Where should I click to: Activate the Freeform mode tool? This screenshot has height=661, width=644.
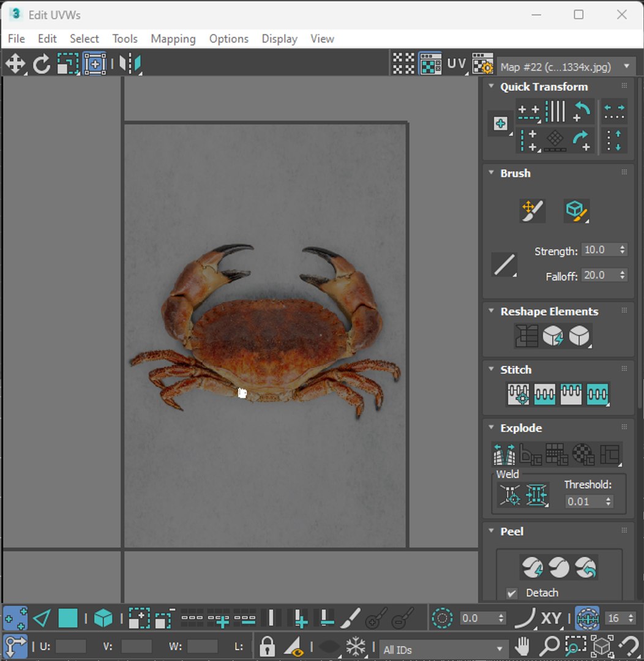click(95, 64)
